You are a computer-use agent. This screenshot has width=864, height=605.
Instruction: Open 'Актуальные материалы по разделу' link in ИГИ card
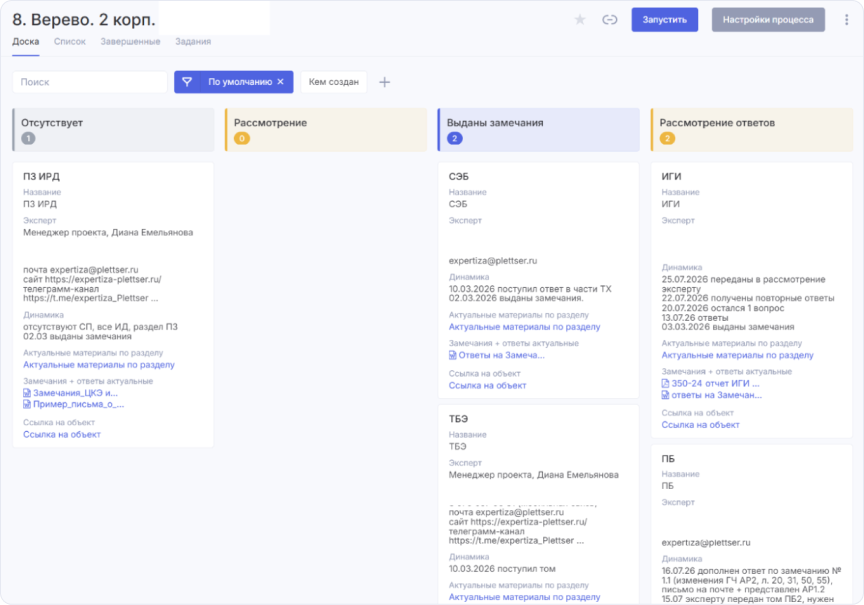[x=737, y=355]
